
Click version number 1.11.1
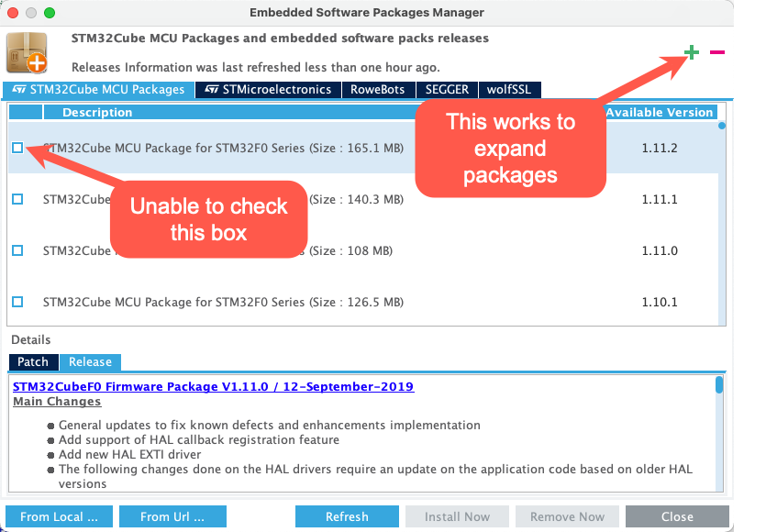pos(660,199)
